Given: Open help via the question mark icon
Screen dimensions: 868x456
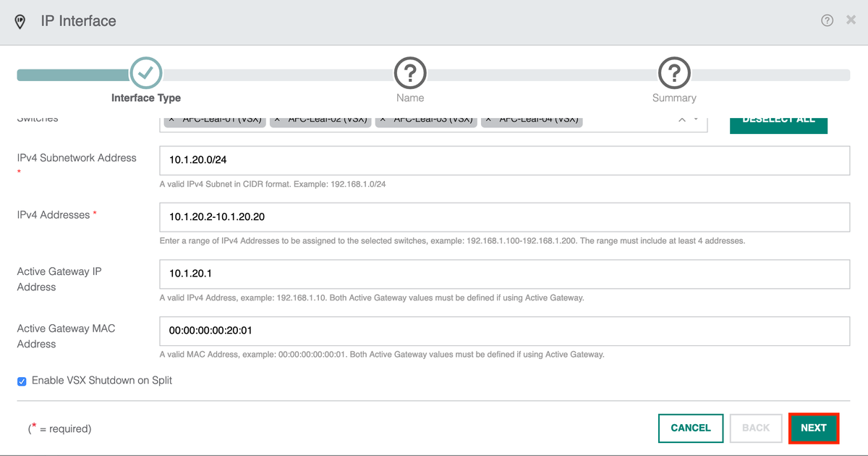Looking at the screenshot, I should (x=827, y=20).
